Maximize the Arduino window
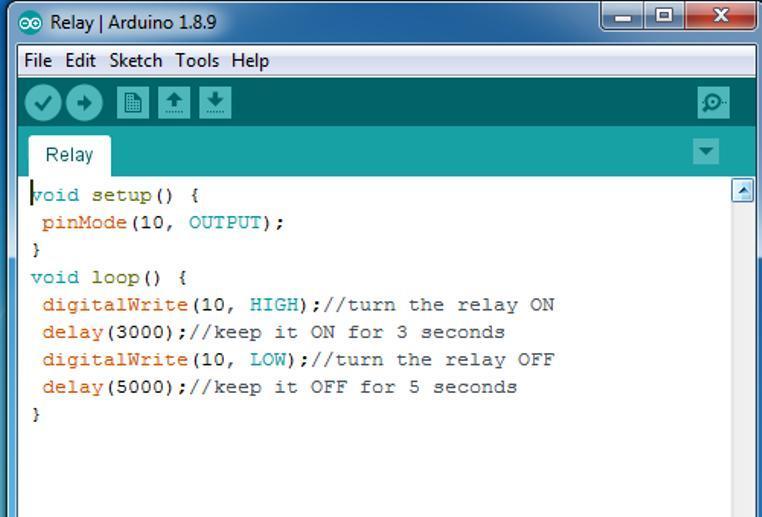This screenshot has height=517, width=762. coord(664,17)
